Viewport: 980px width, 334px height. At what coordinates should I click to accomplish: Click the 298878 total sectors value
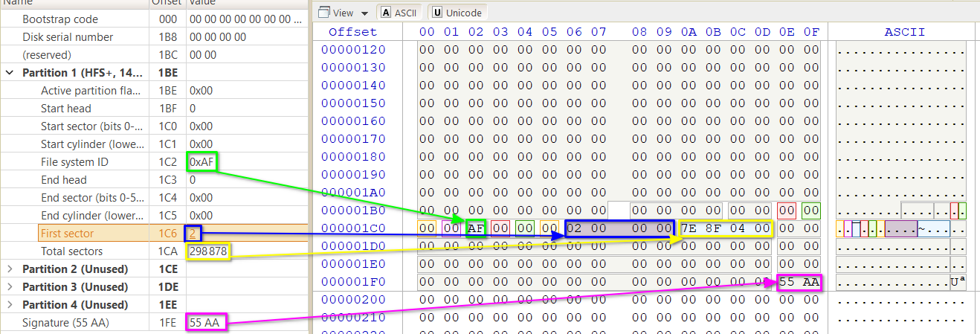(207, 251)
